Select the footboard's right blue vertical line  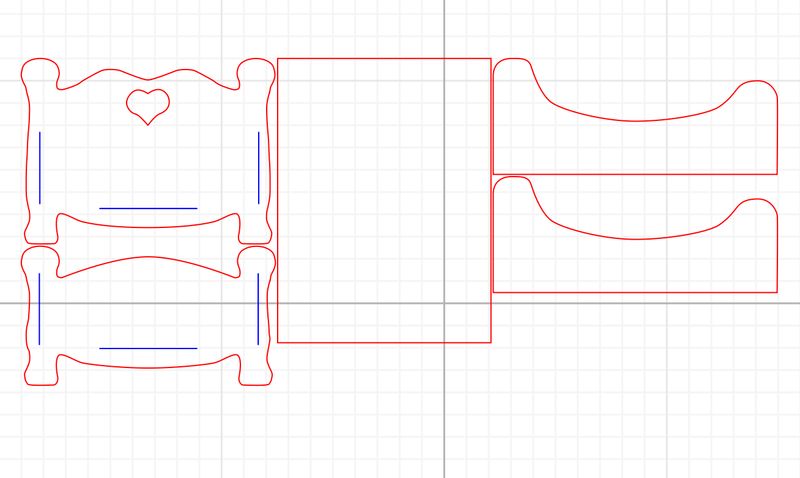[x=258, y=308]
